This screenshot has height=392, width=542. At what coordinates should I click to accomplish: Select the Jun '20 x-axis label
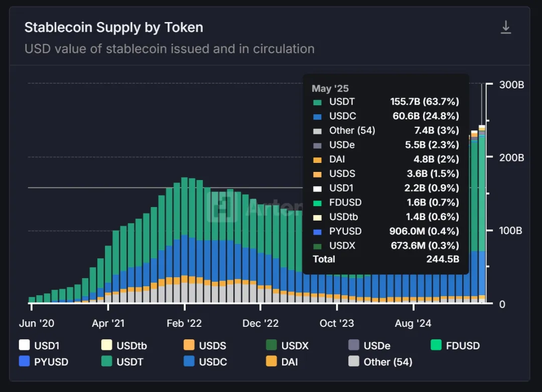click(x=37, y=323)
